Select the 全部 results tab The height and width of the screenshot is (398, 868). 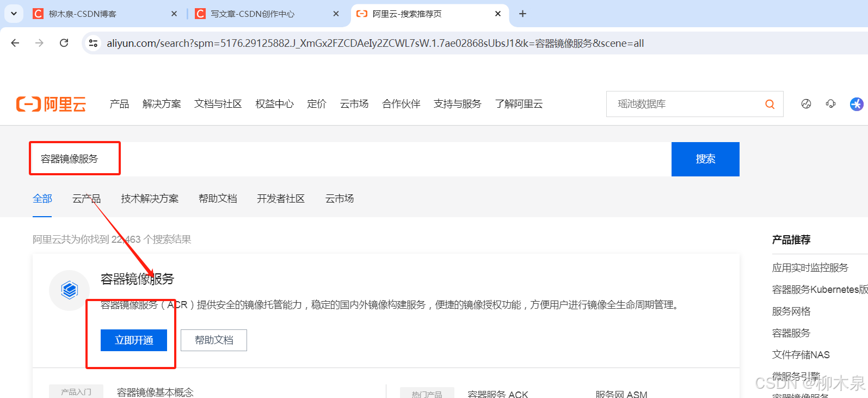pos(42,199)
